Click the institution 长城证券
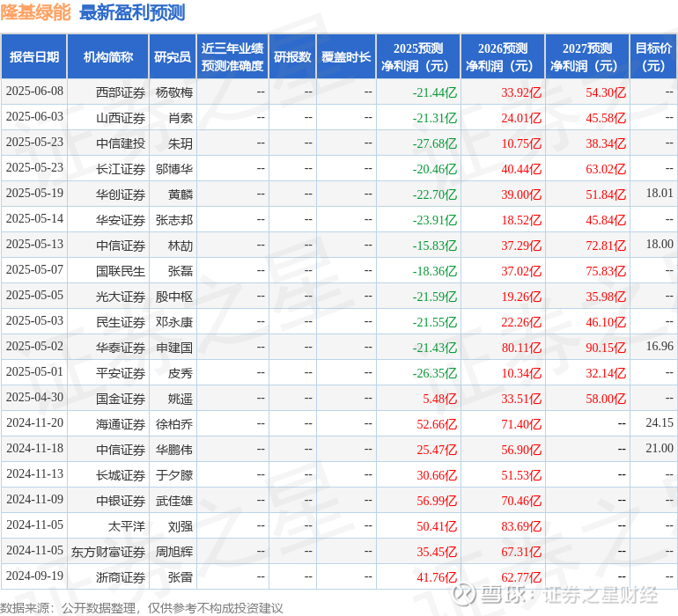Viewport: 678px width, 616px height. point(121,475)
